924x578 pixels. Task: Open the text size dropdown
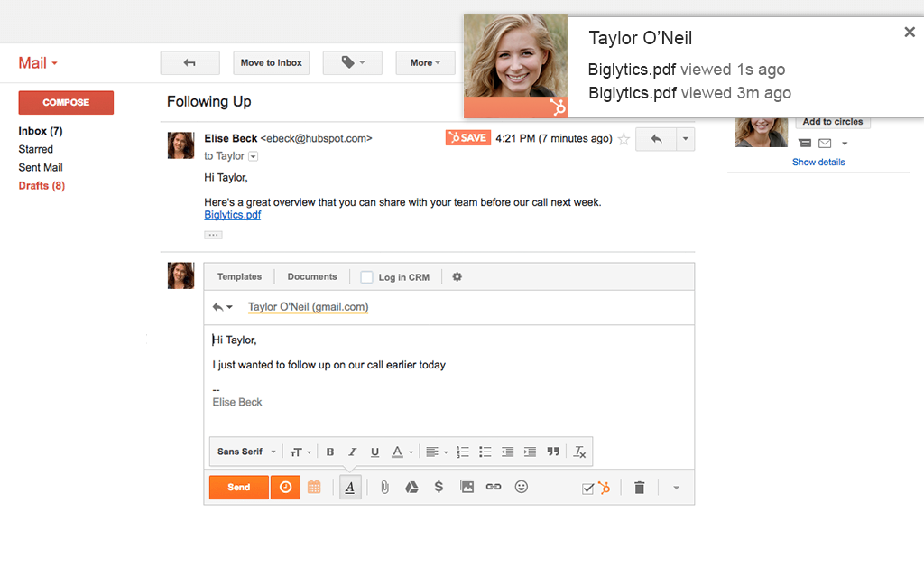coord(300,452)
